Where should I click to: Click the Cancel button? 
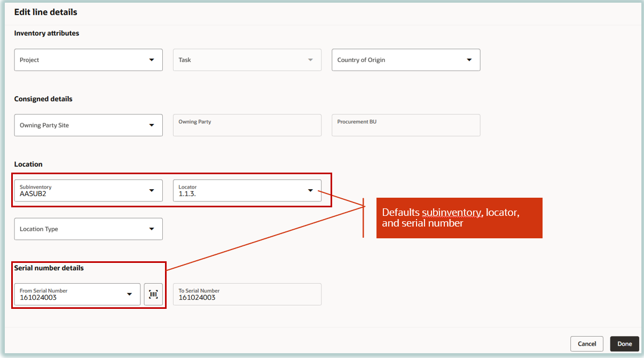coord(587,344)
